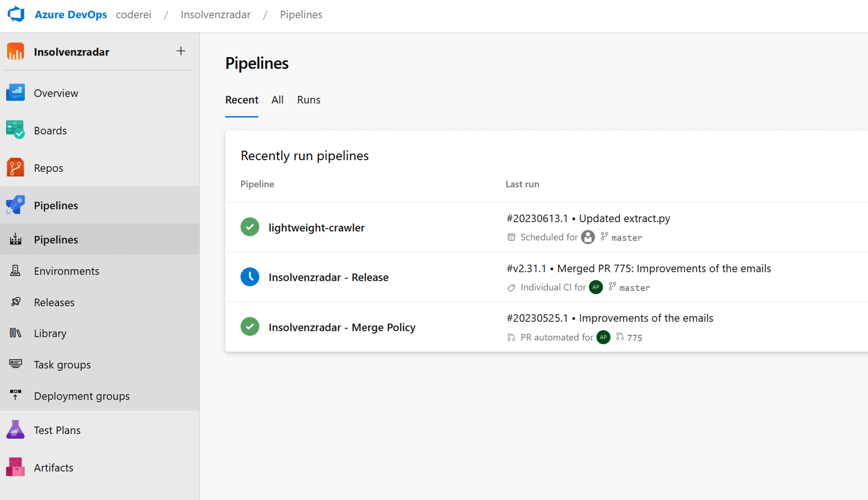Open the Task groups icon

click(x=15, y=364)
